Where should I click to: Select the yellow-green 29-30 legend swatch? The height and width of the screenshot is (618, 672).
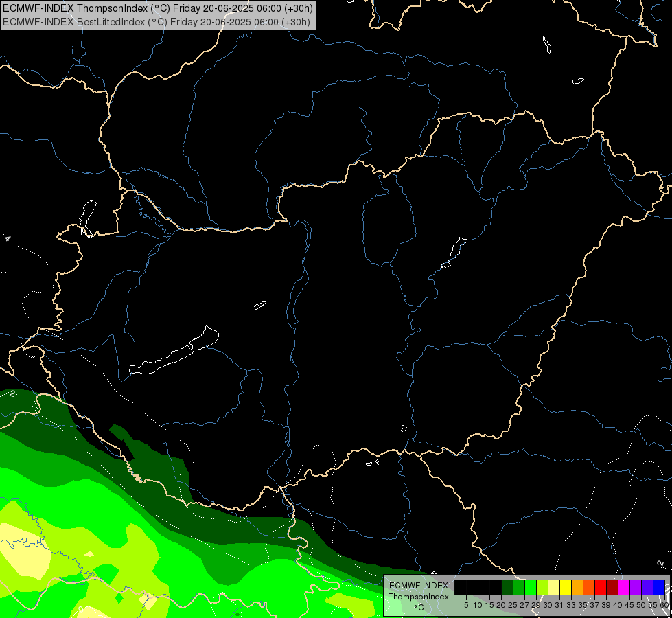pos(542,587)
